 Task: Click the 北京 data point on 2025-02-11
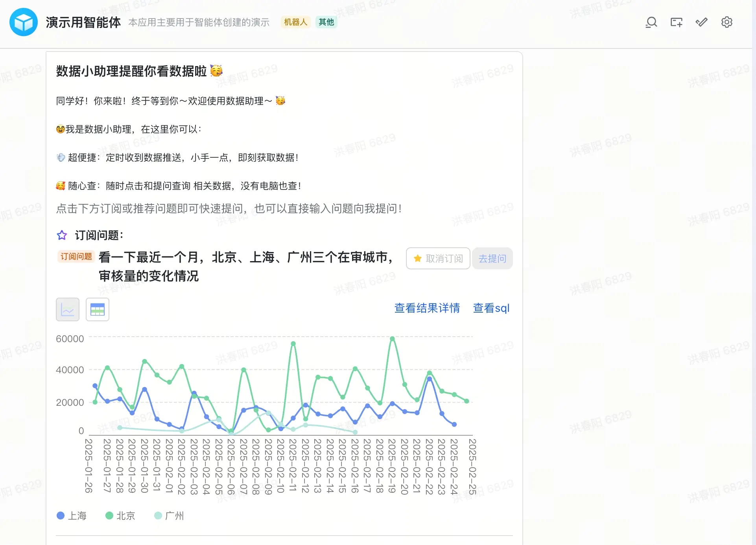tap(293, 344)
